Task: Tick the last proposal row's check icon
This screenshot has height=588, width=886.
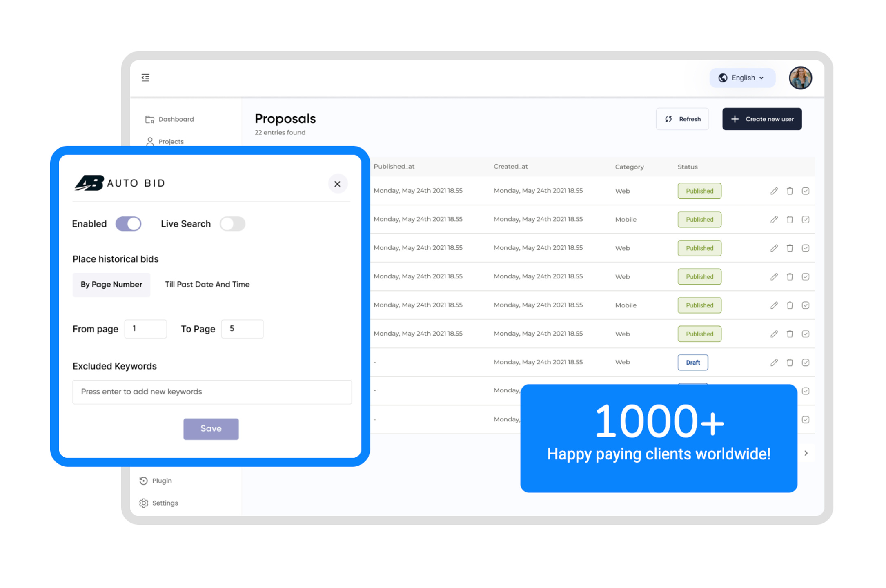Action: point(806,420)
